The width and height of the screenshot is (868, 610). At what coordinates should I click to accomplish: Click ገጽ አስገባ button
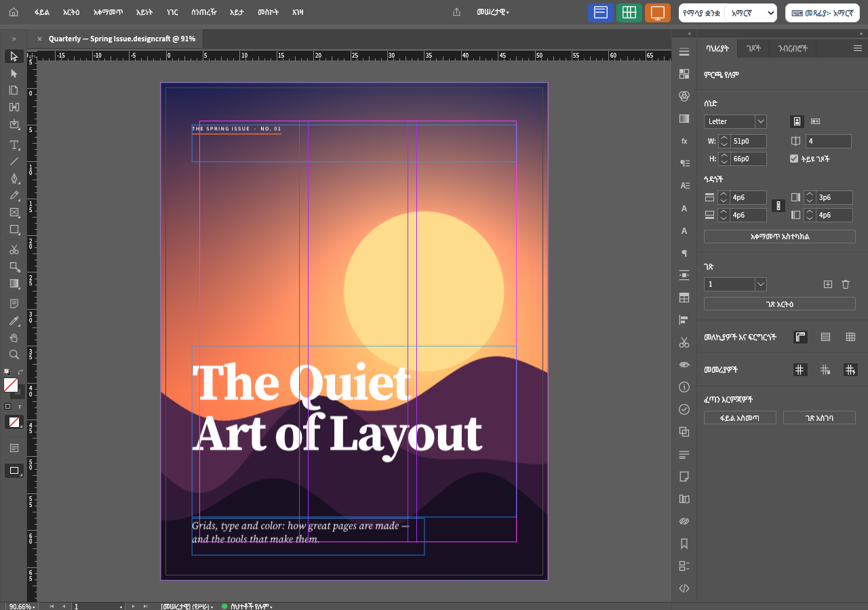pyautogui.click(x=819, y=418)
